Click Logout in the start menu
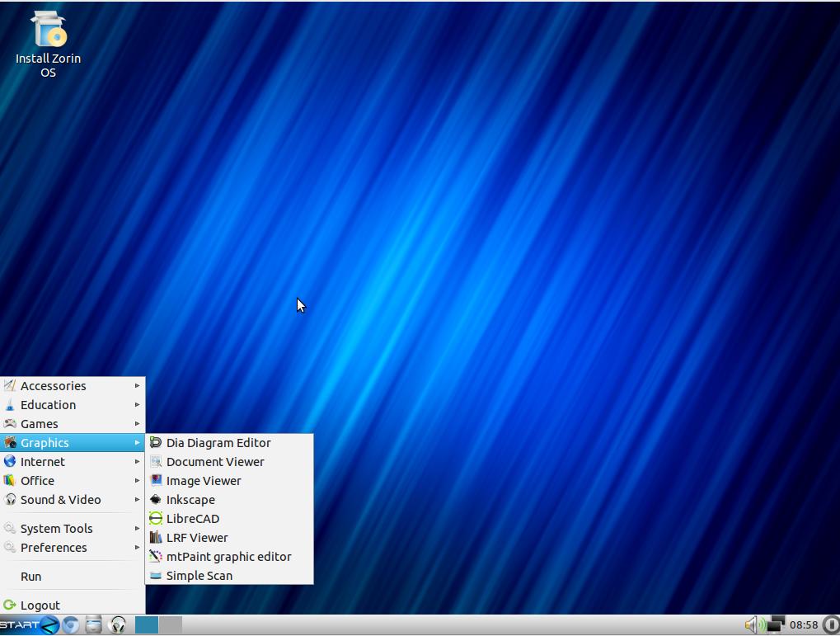 click(x=40, y=605)
